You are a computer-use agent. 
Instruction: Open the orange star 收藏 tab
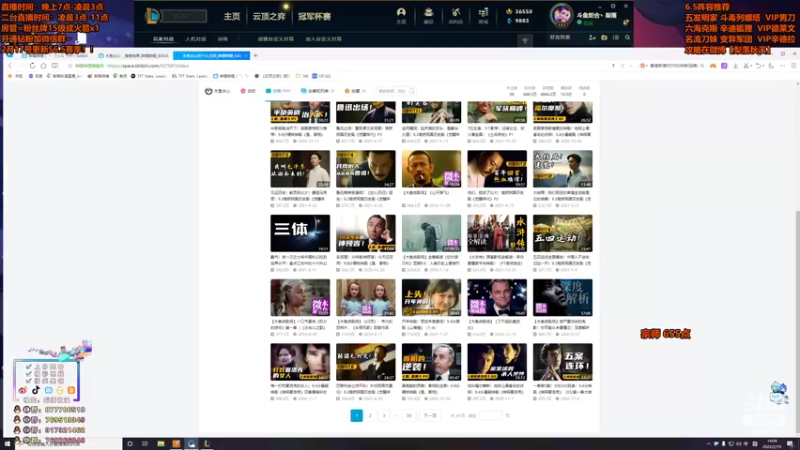point(355,91)
